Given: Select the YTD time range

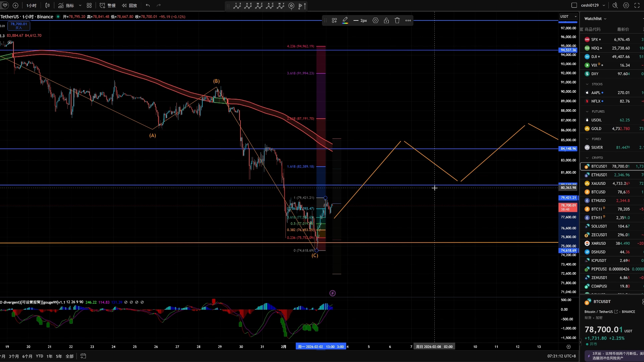Looking at the screenshot, I should (x=39, y=356).
